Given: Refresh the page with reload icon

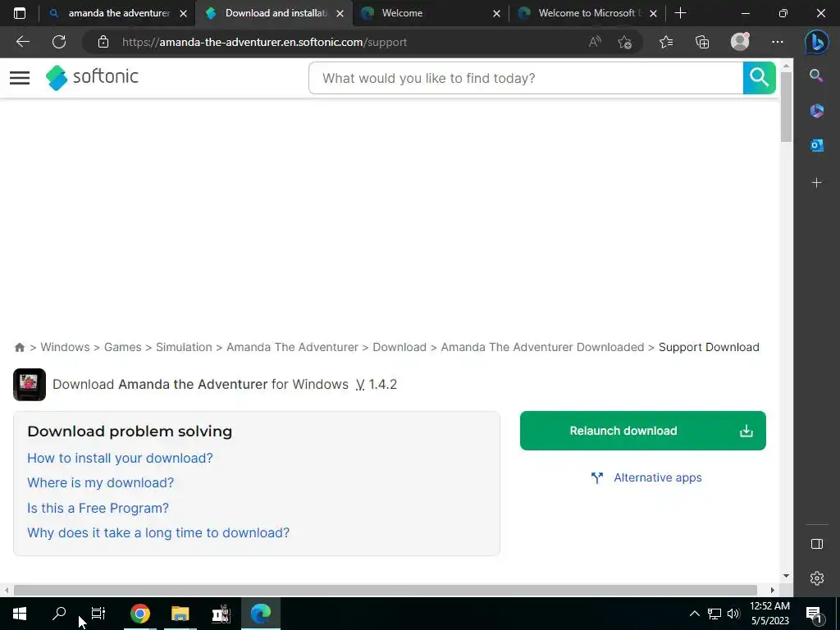Looking at the screenshot, I should coord(59,42).
